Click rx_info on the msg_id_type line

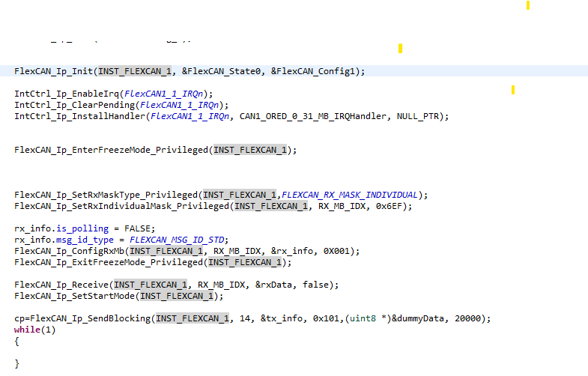pyautogui.click(x=33, y=240)
